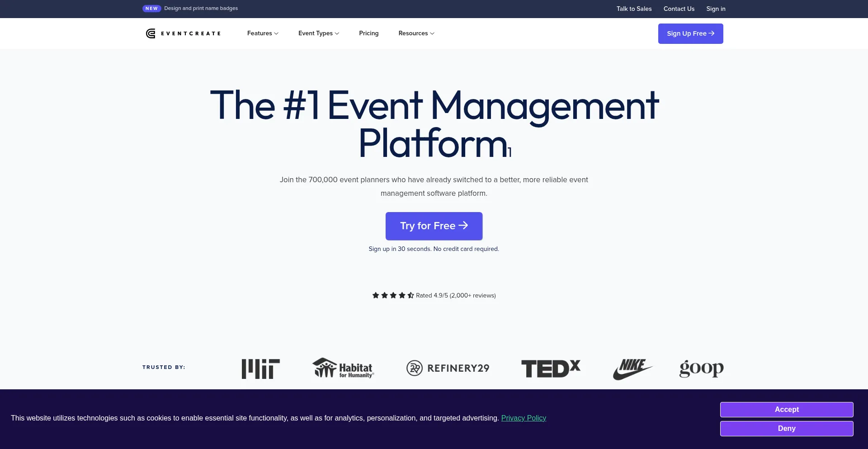Click the Sign in link
Image resolution: width=868 pixels, height=449 pixels.
pyautogui.click(x=716, y=9)
